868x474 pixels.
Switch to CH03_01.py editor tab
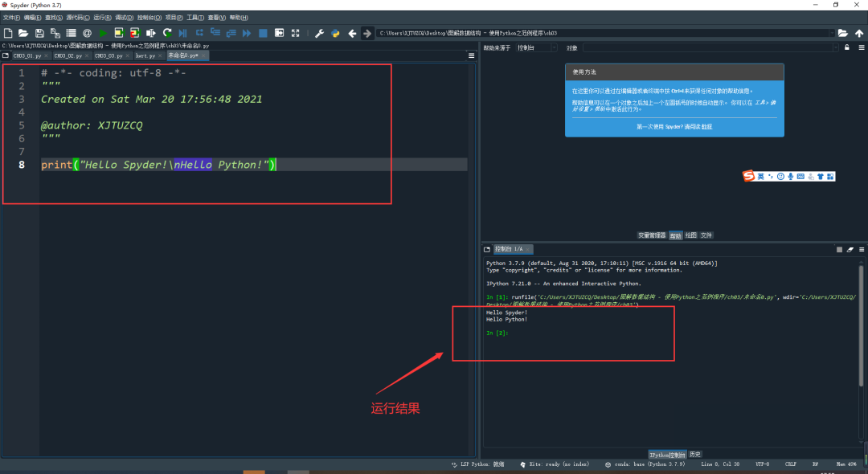[x=27, y=56]
